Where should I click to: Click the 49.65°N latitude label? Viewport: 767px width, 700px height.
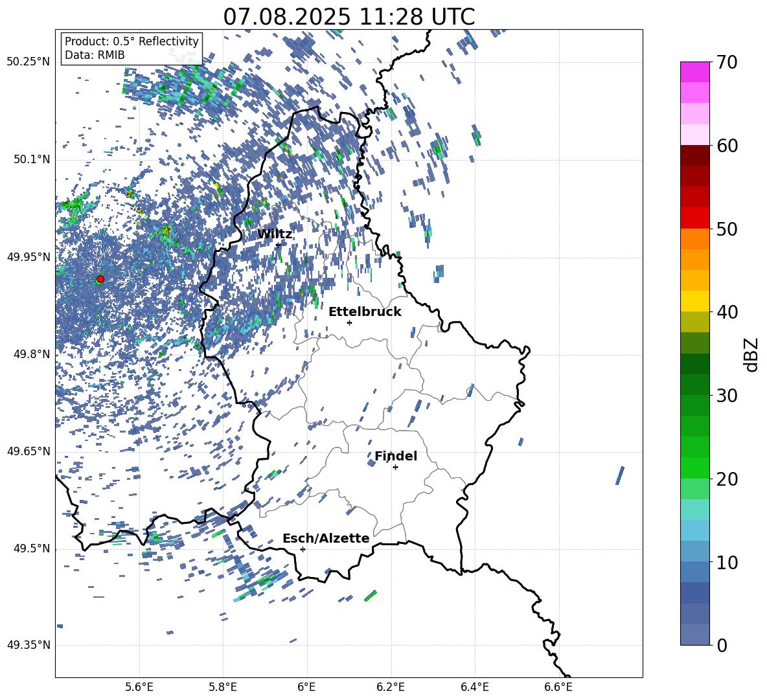(29, 451)
